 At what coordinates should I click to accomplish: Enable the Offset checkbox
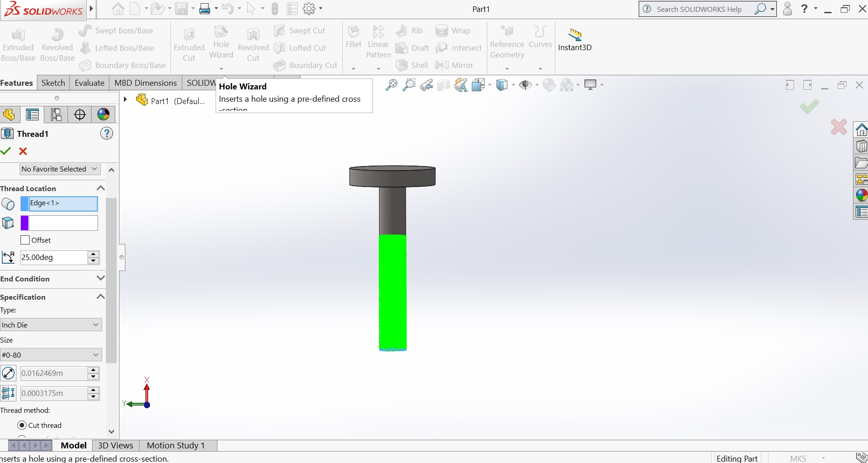25,240
